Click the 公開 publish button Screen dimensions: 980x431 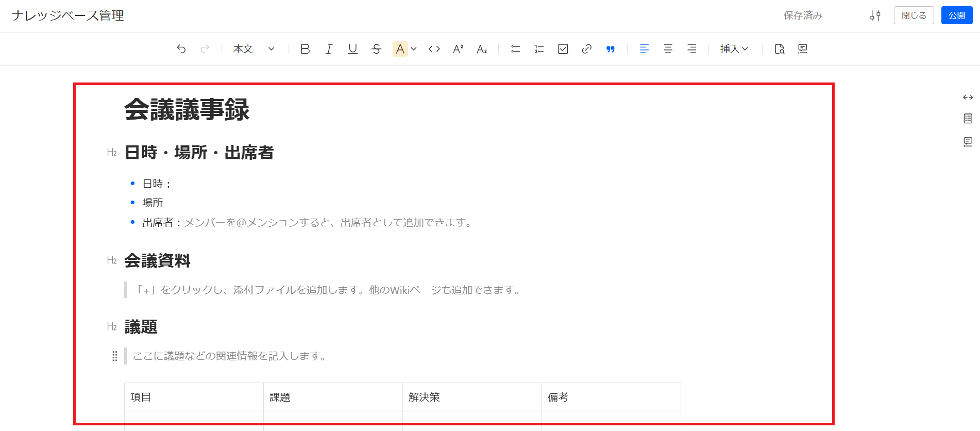tap(957, 15)
